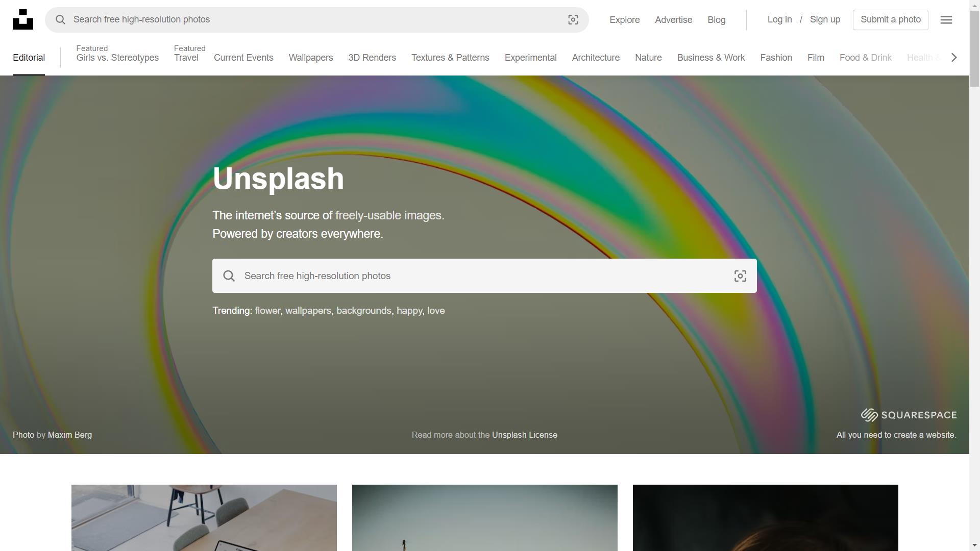
Task: Click the Unsplash logo home icon
Action: (x=23, y=19)
